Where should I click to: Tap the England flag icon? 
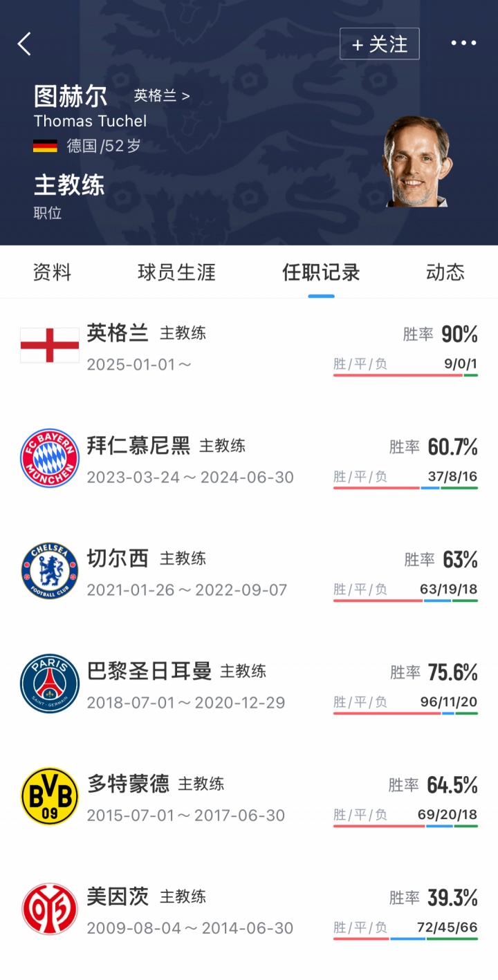tap(50, 345)
